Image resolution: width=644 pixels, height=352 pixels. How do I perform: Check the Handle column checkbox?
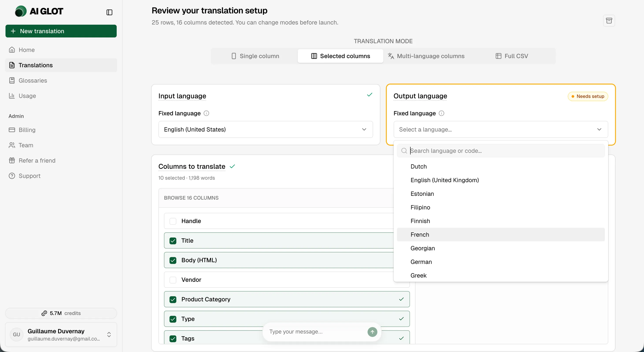coord(173,221)
